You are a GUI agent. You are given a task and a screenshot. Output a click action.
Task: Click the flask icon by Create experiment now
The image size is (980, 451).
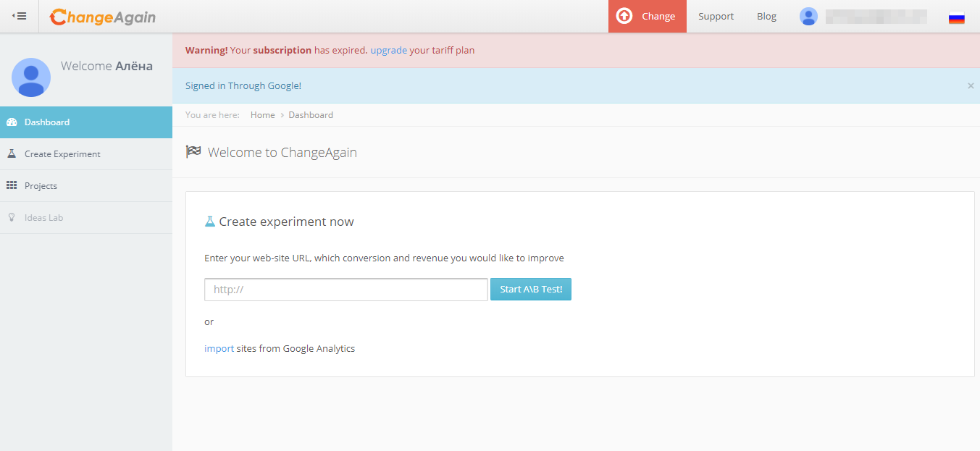tap(210, 222)
